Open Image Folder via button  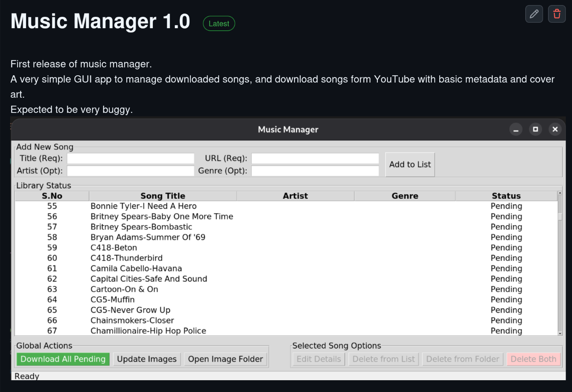click(x=225, y=359)
